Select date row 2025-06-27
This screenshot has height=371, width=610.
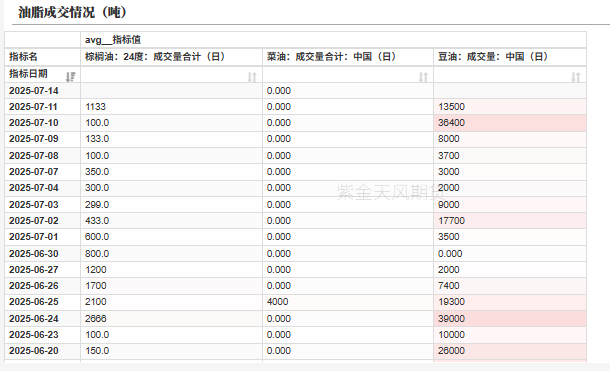pos(34,270)
